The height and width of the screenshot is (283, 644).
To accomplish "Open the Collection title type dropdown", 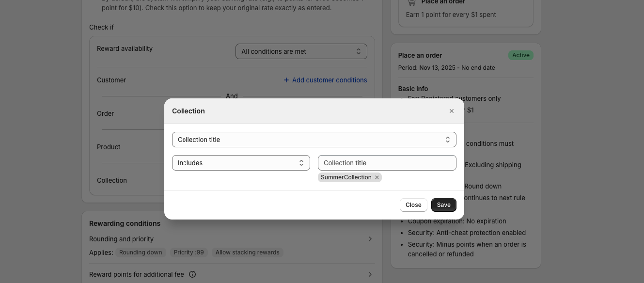I will 314,140.
